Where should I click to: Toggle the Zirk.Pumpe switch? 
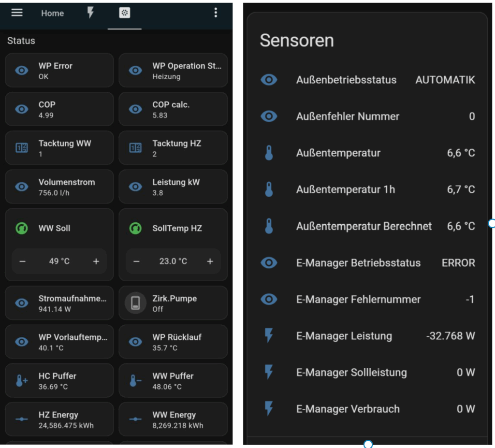click(135, 303)
